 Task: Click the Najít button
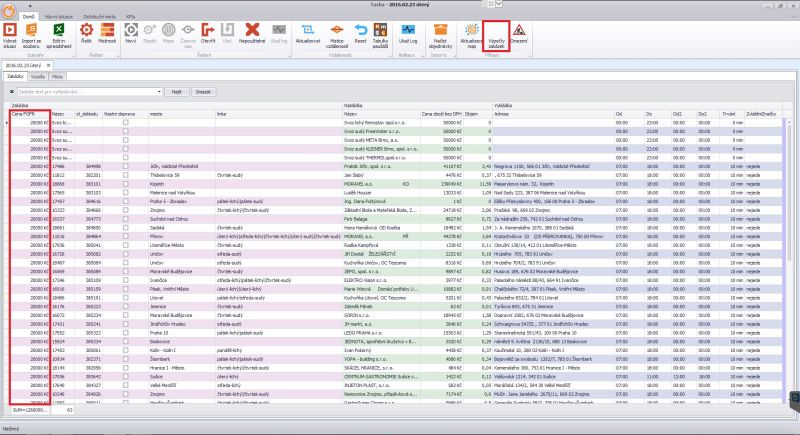177,92
